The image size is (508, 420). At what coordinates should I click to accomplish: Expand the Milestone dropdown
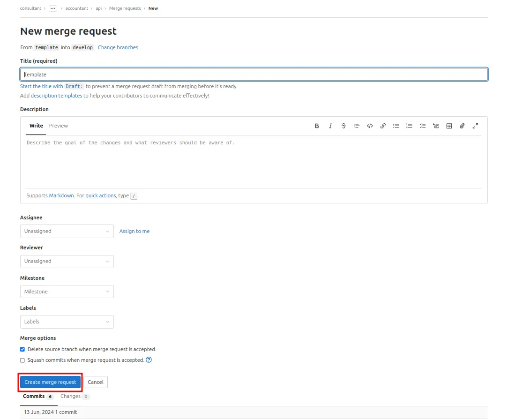pos(67,292)
